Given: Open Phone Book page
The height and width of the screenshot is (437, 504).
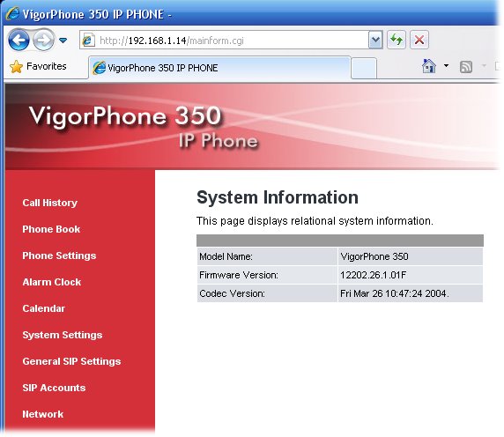Looking at the screenshot, I should pyautogui.click(x=51, y=229).
